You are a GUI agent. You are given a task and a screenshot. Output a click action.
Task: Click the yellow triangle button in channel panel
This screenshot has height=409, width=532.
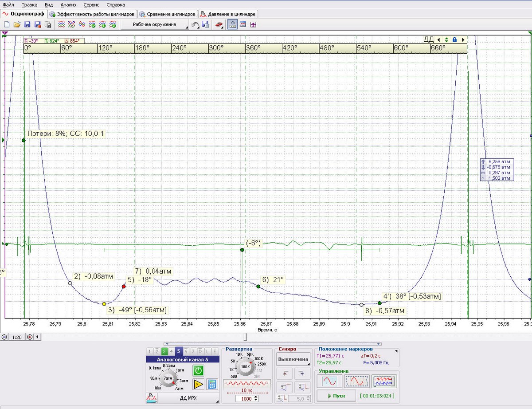(x=199, y=384)
